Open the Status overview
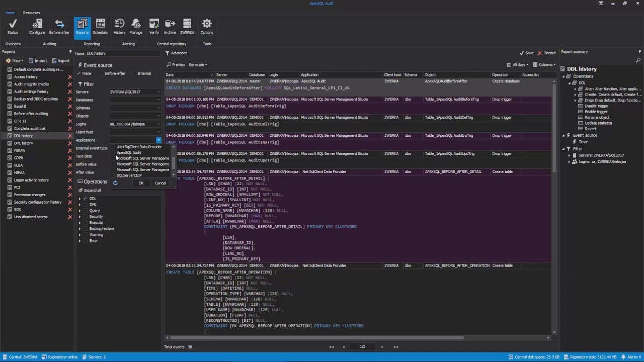This screenshot has width=644, height=362. [13, 27]
